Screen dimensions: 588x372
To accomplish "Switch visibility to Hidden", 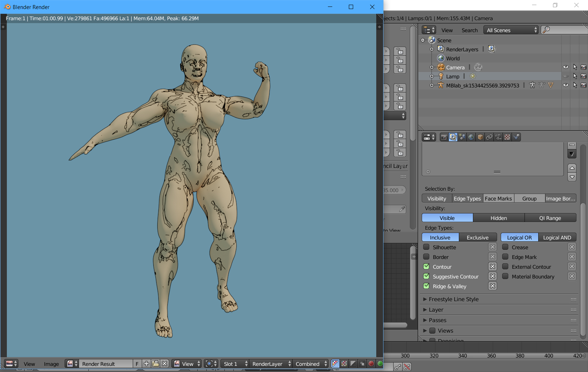I will click(x=499, y=218).
